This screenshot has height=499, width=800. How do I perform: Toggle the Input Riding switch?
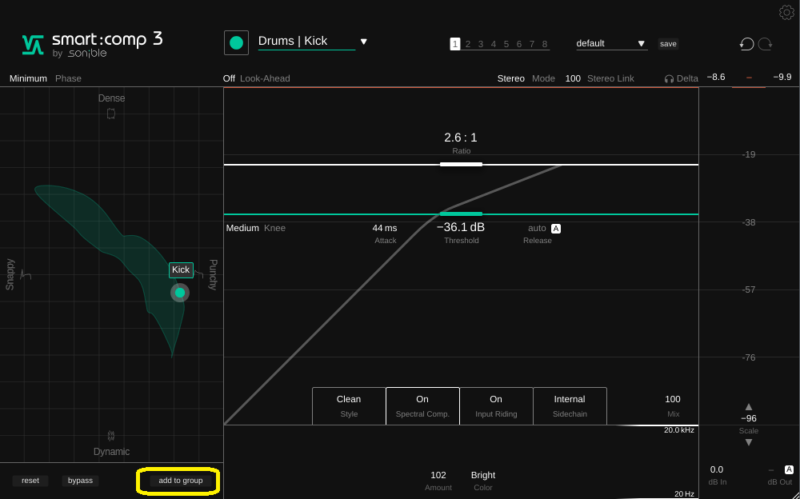tap(496, 405)
